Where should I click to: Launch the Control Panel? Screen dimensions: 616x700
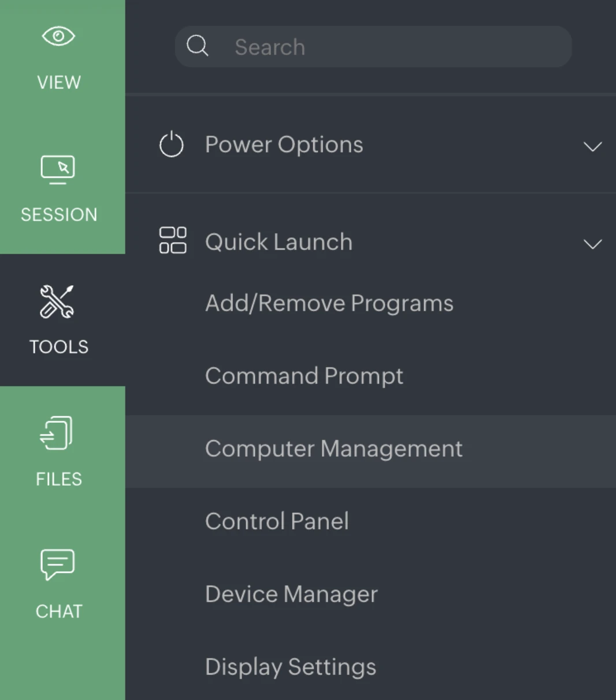(277, 521)
